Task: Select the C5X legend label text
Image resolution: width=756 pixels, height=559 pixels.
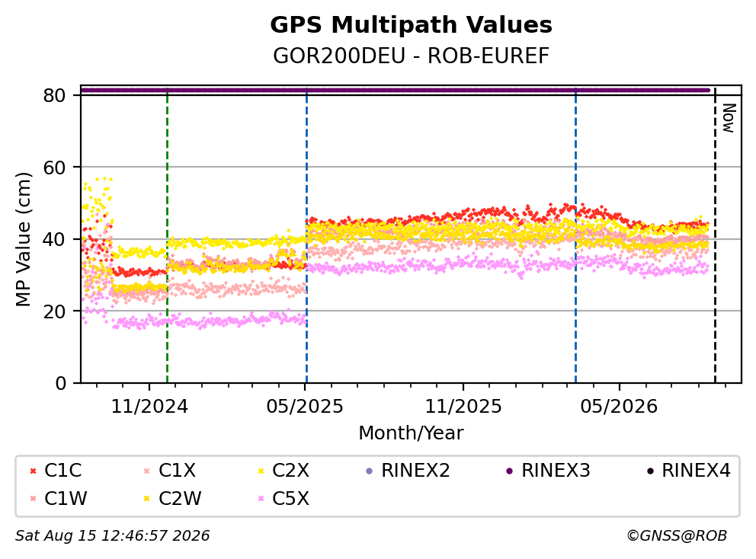Action: click(x=290, y=498)
